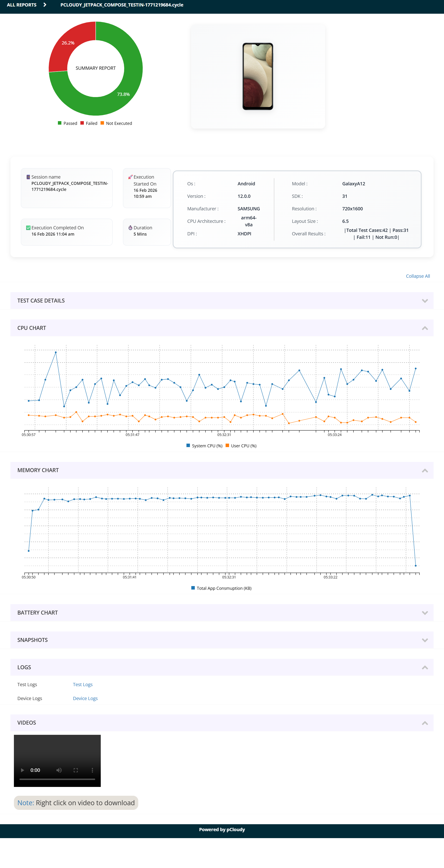
Task: Click the Session name icon
Action: click(x=28, y=177)
